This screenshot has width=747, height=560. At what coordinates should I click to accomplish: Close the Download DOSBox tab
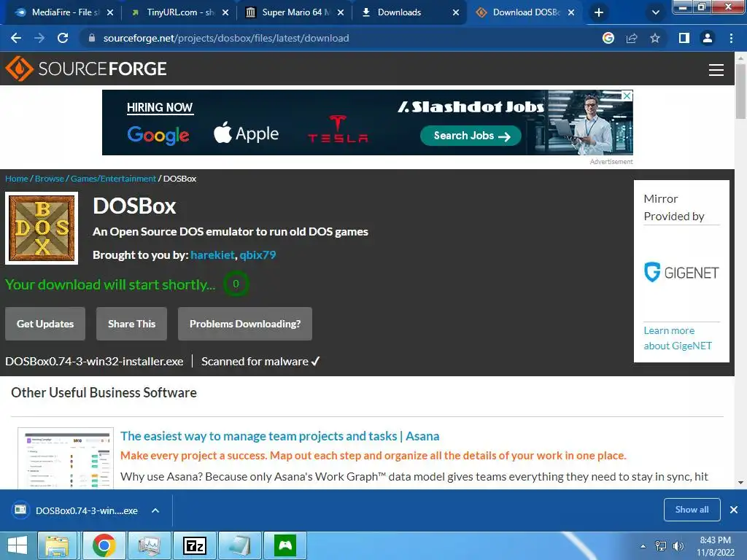click(x=571, y=12)
